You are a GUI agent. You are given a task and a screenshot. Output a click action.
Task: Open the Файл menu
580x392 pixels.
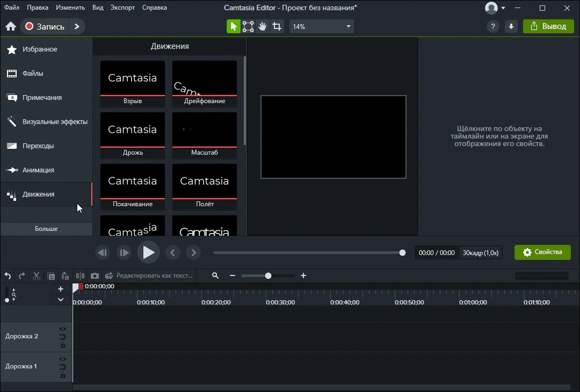[12, 8]
